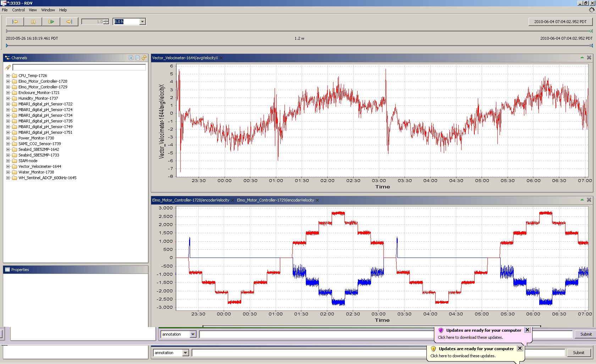Expand all channels in Channels panel
The width and height of the screenshot is (596, 364).
(131, 58)
